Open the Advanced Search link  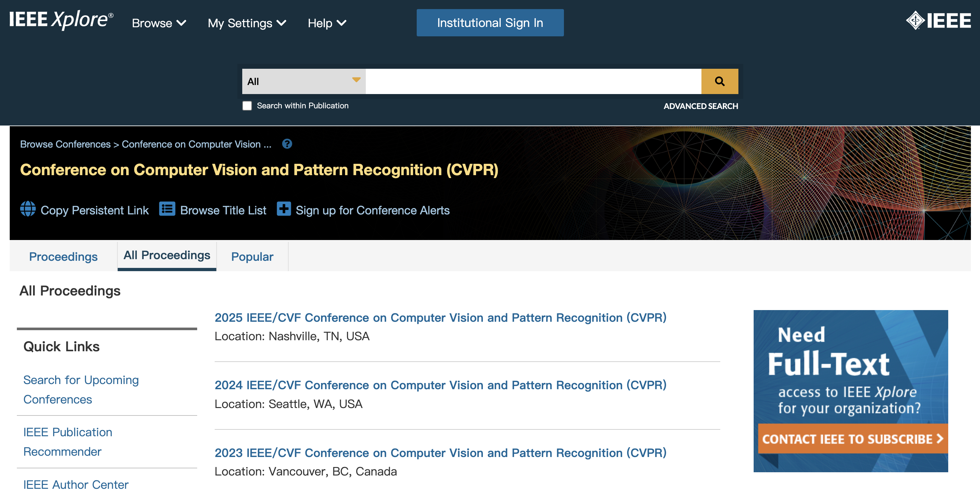[700, 106]
